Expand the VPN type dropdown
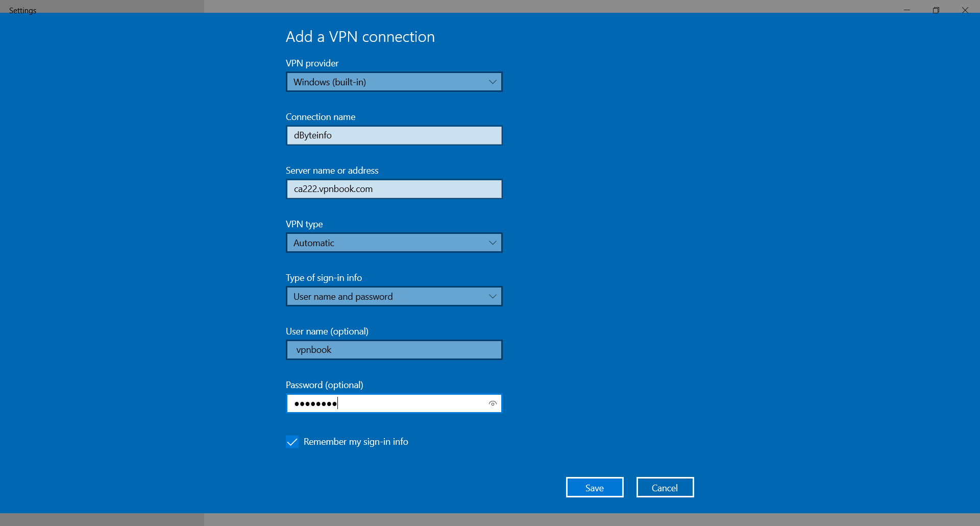The image size is (980, 526). click(x=394, y=243)
